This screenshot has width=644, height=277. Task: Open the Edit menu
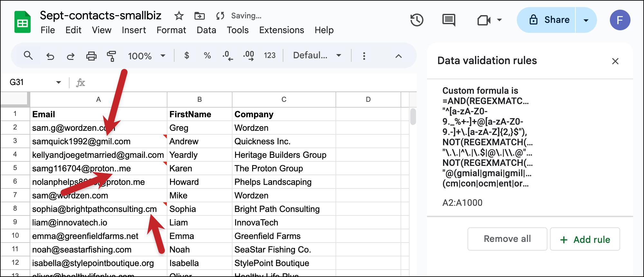coord(73,30)
